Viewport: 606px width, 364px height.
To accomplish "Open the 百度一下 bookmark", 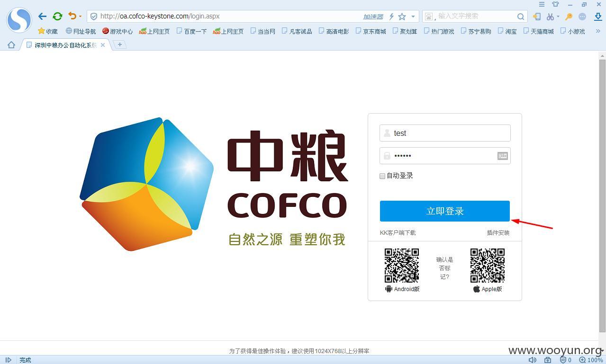I will pyautogui.click(x=191, y=31).
